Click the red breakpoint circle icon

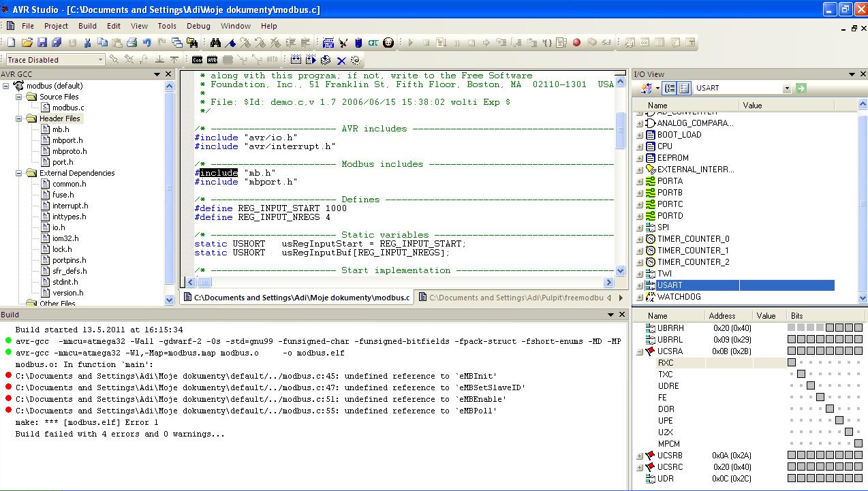click(576, 42)
